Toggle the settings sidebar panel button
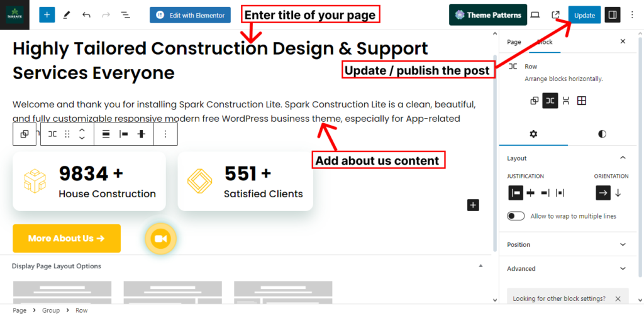The height and width of the screenshot is (316, 644). pyautogui.click(x=612, y=15)
